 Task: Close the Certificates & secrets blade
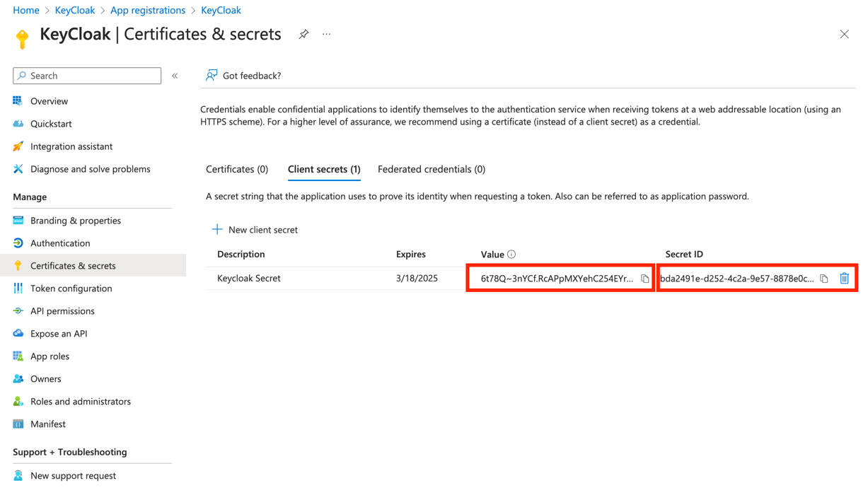844,34
